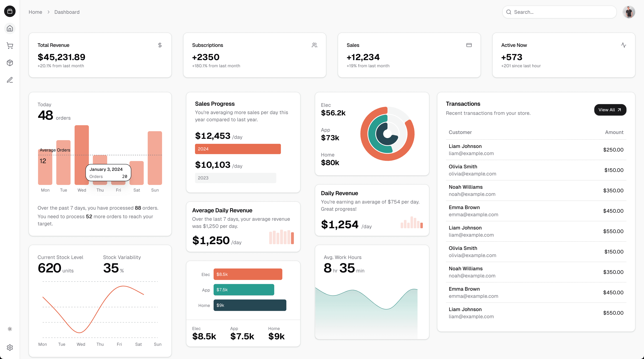Click the breadcrumb chevron separator

pyautogui.click(x=48, y=12)
